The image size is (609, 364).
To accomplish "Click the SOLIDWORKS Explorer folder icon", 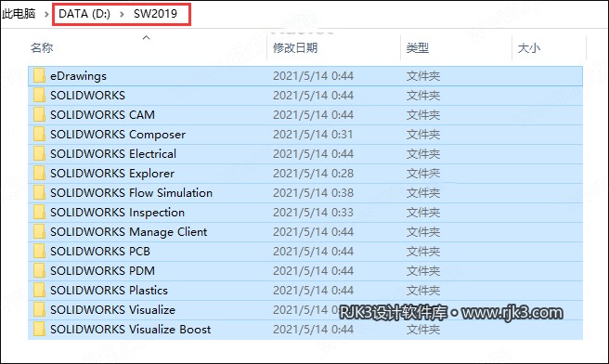I will (39, 174).
